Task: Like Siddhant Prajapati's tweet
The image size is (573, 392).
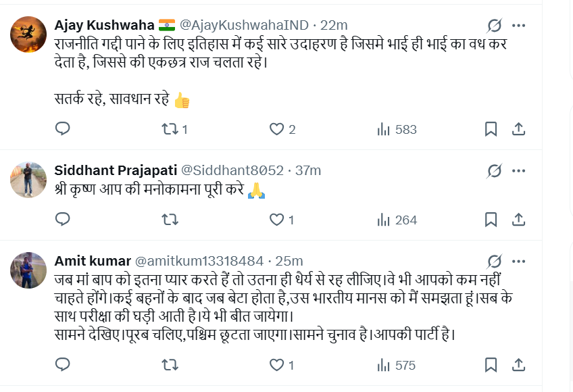Action: point(276,219)
